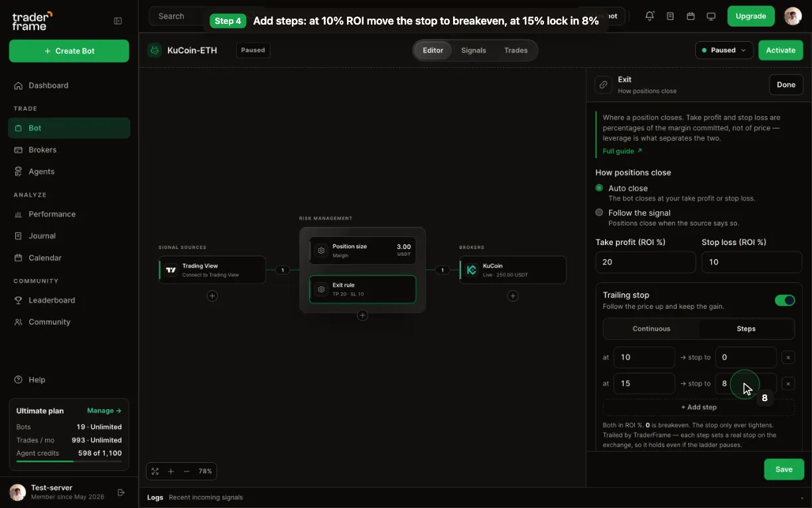Select the Steps trailing mode
812x508 pixels.
tap(746, 329)
